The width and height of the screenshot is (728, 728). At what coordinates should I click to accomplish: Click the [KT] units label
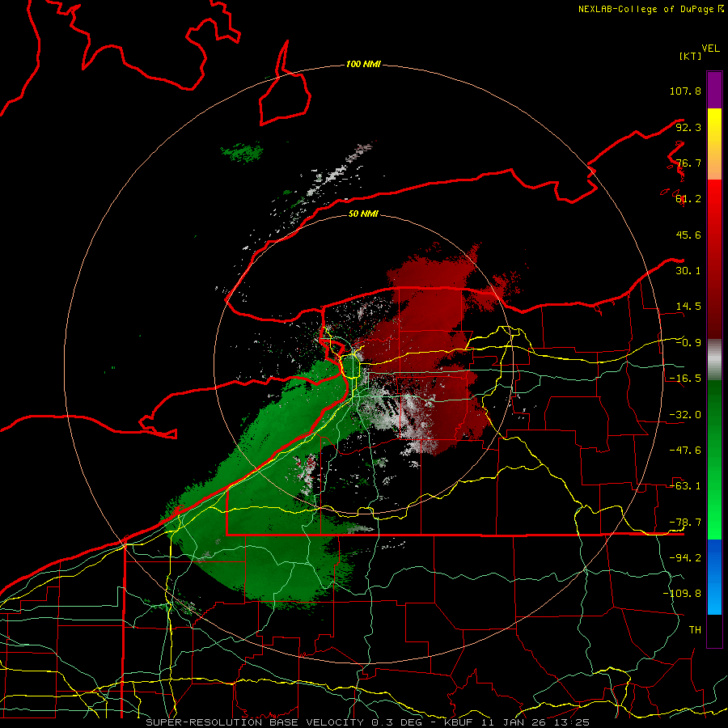click(x=691, y=56)
